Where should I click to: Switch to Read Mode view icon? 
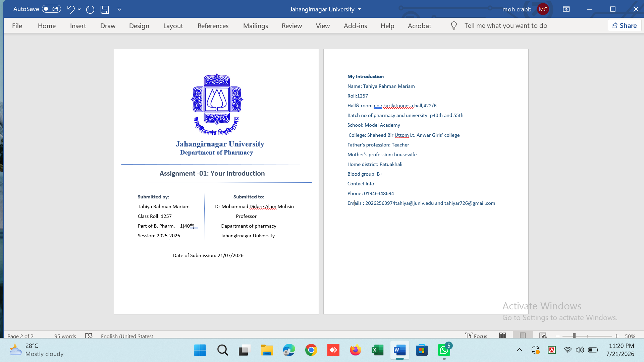pos(502,336)
